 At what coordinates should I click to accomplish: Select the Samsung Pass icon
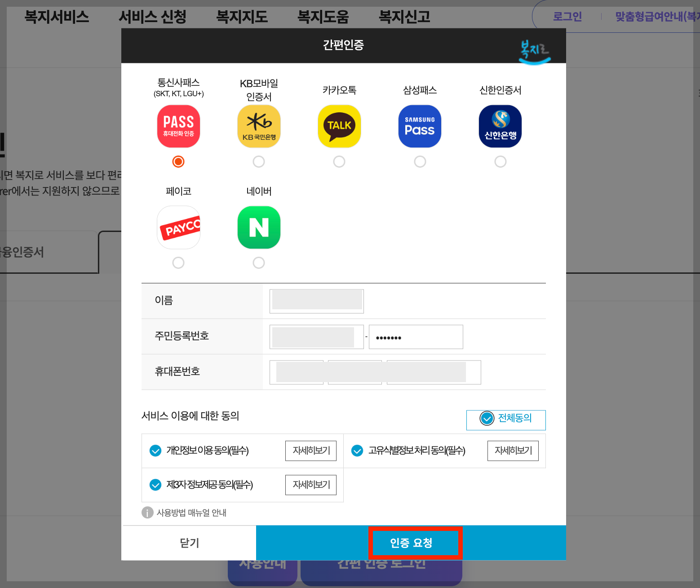point(420,126)
